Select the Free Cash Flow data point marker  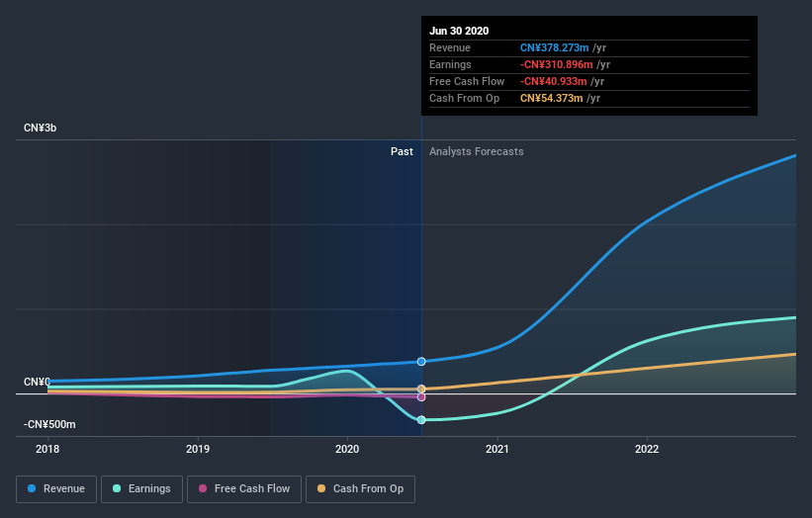coord(421,397)
